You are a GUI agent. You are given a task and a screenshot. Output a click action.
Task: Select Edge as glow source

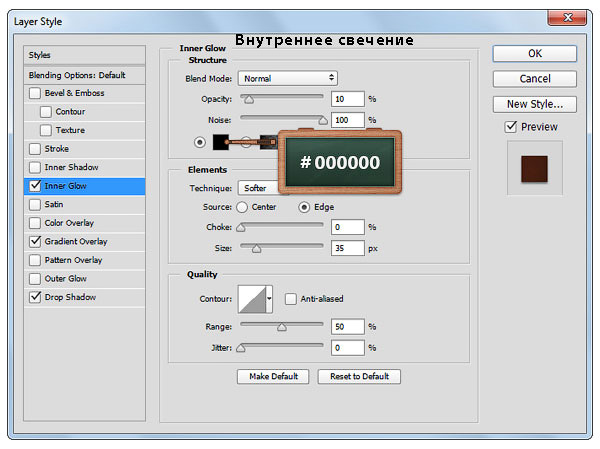point(304,207)
